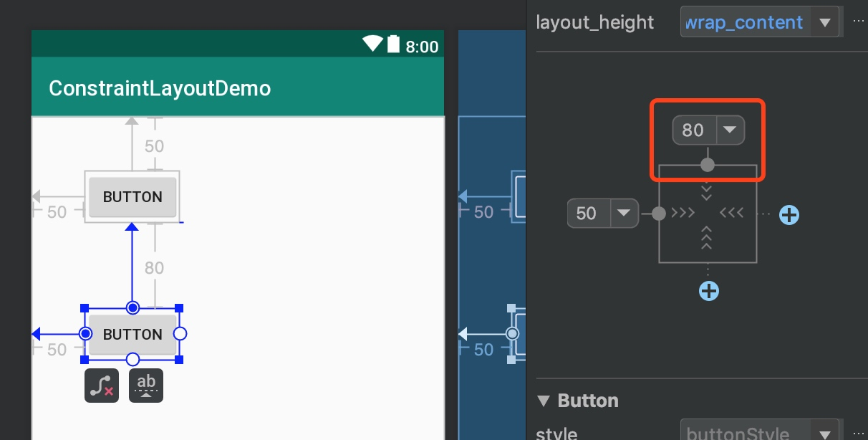This screenshot has width=868, height=440.
Task: Click the ConstraintLayoutDemo app bar title
Action: coord(160,88)
